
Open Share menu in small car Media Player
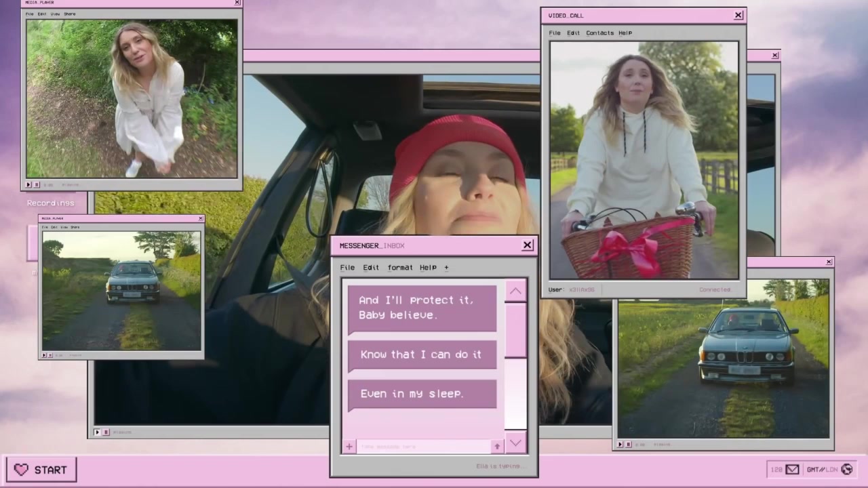coord(75,227)
